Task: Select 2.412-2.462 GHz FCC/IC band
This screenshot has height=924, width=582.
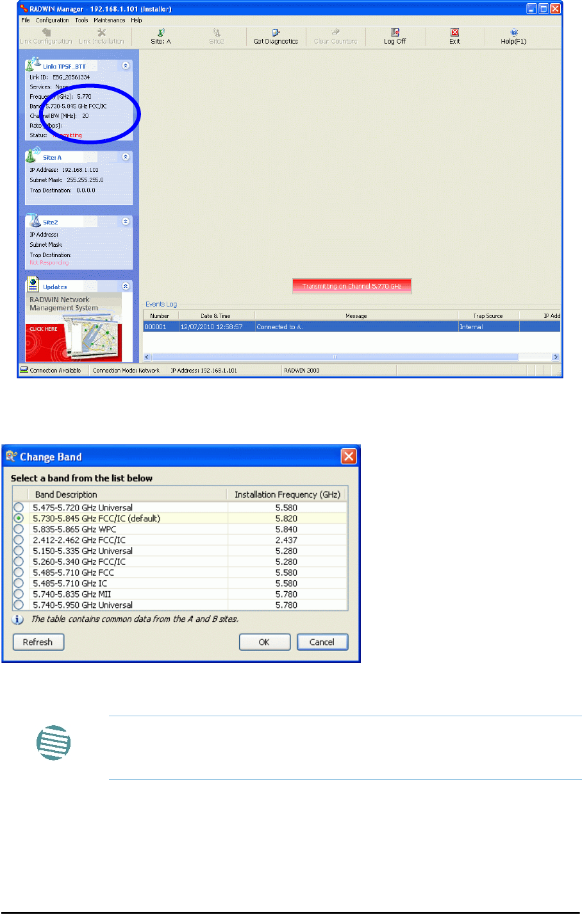Action: click(x=19, y=540)
